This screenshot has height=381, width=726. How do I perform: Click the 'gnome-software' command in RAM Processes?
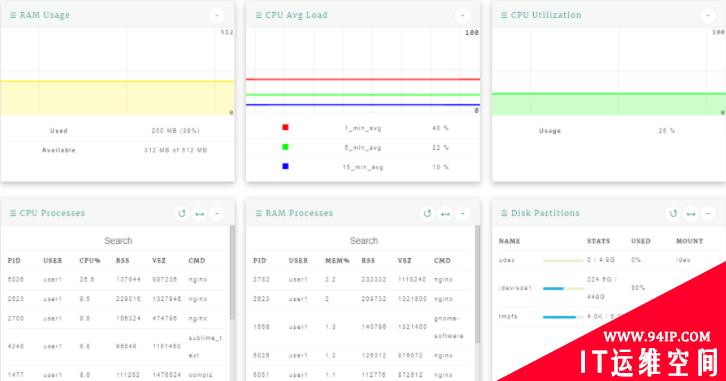tap(448, 327)
